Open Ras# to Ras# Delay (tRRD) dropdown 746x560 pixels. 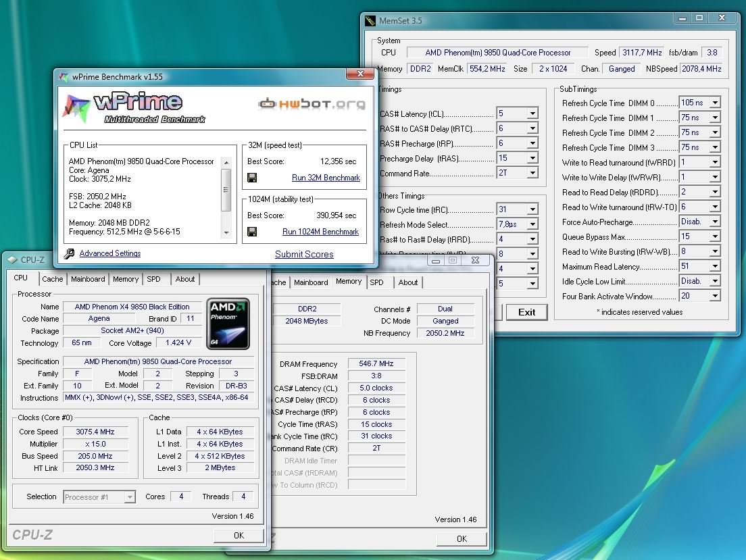533,239
